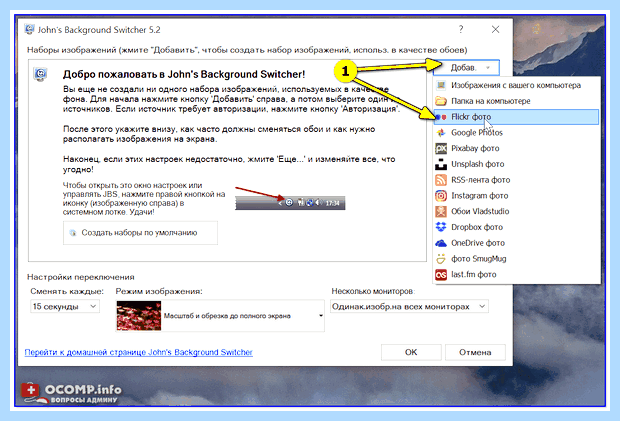Click the OneDrive cloud icon
This screenshot has width=620, height=421.
[x=441, y=243]
